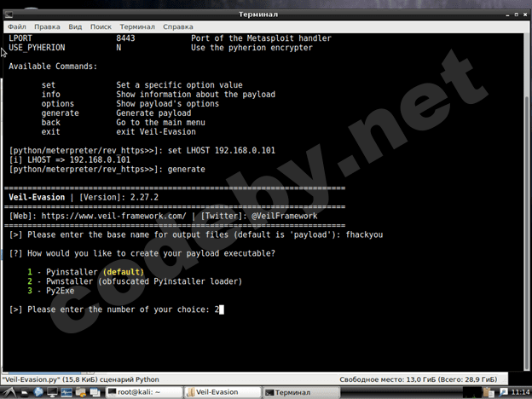Open the Kali applications menu icon

(9, 392)
